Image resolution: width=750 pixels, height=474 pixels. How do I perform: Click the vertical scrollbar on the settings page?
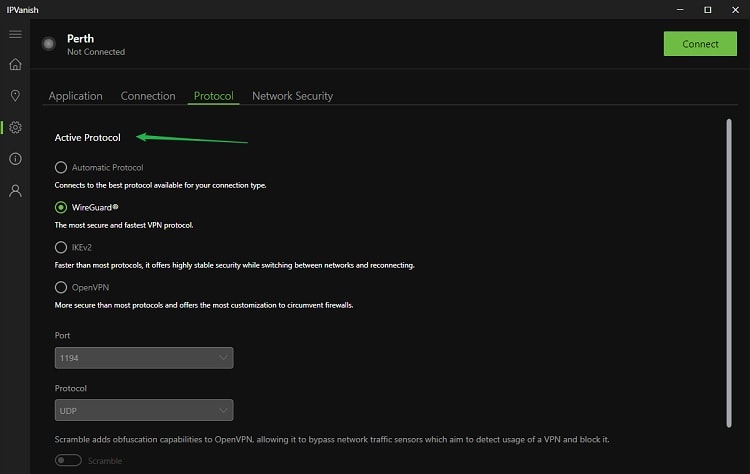click(x=729, y=273)
